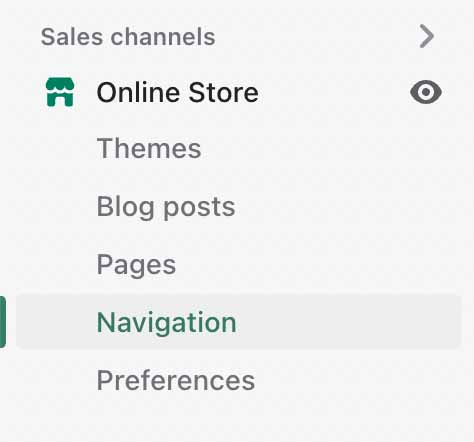The width and height of the screenshot is (474, 442).
Task: Click the Sales channels heading
Action: tap(128, 36)
